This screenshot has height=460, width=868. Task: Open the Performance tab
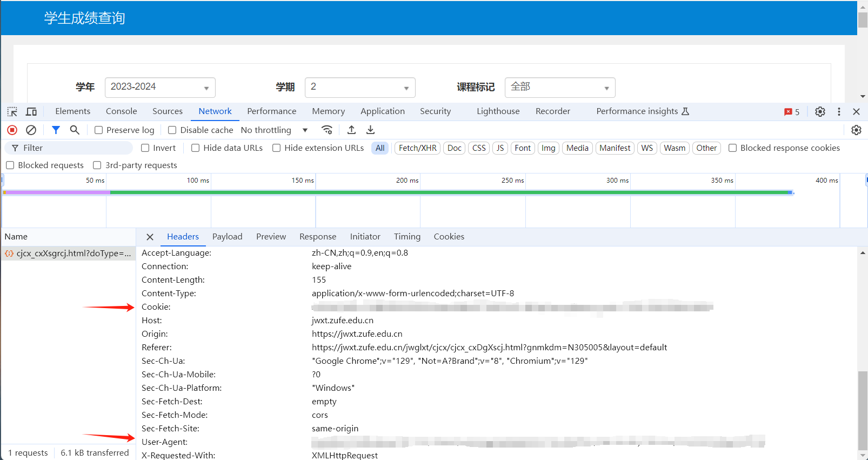click(x=272, y=111)
